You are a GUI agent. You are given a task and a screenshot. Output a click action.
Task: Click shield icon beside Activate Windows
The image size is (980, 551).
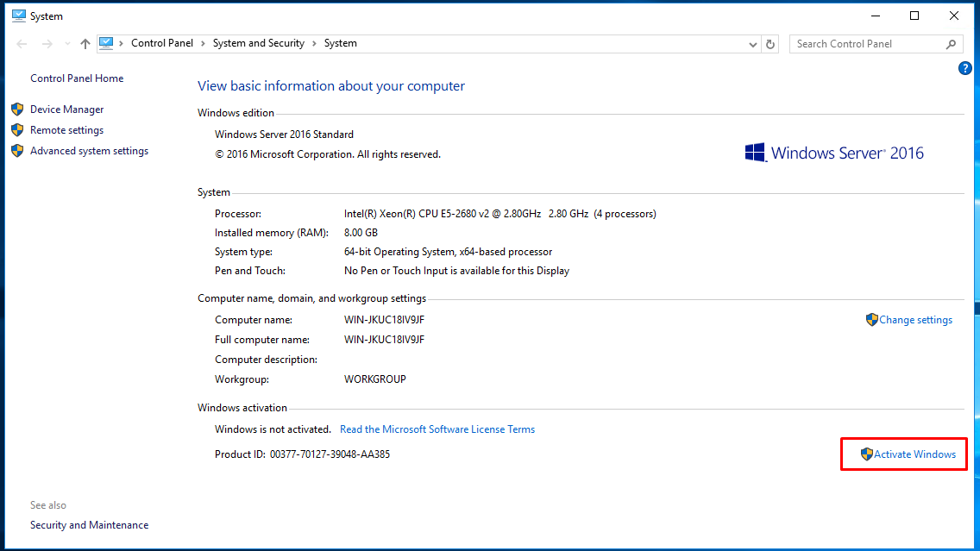coord(867,454)
